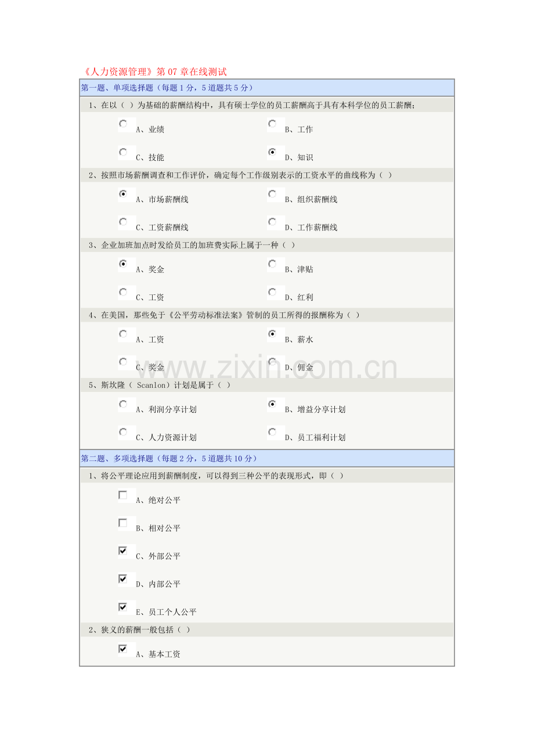The width and height of the screenshot is (534, 756).
Task: Click multi-choice question about 公平理论
Action: (x=216, y=476)
